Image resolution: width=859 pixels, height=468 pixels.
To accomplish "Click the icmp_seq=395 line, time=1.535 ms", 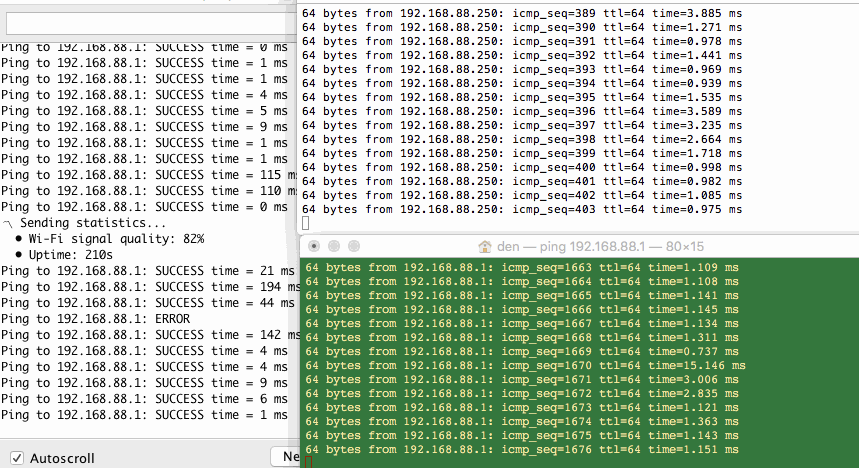I will [522, 98].
